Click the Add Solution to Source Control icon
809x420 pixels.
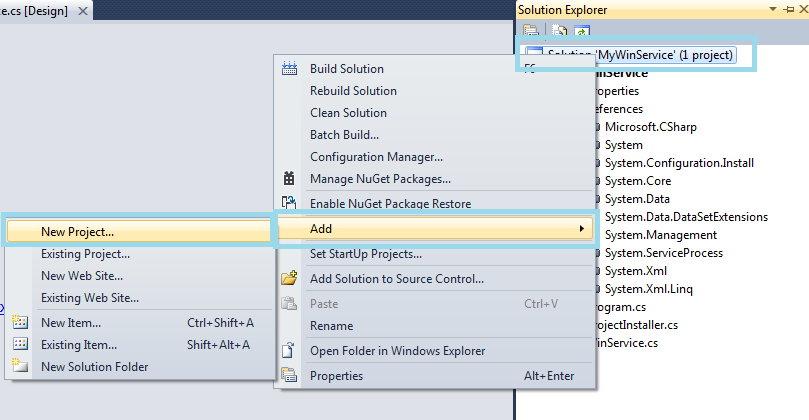click(x=290, y=279)
